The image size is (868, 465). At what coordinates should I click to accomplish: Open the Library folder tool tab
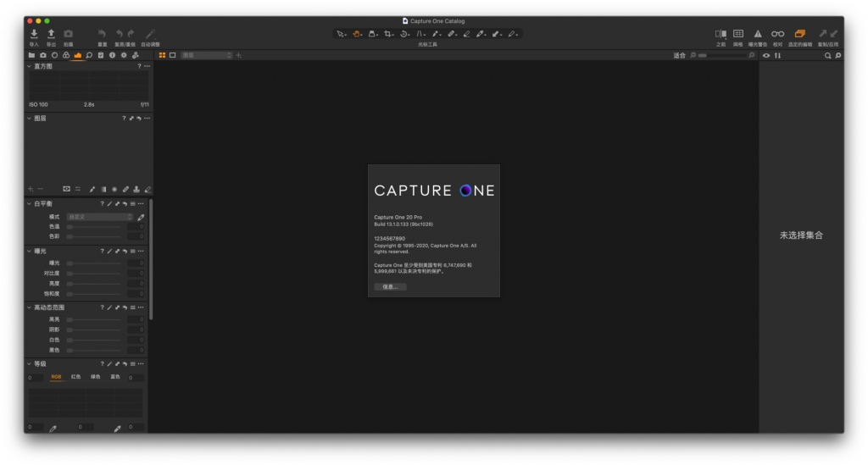click(31, 55)
